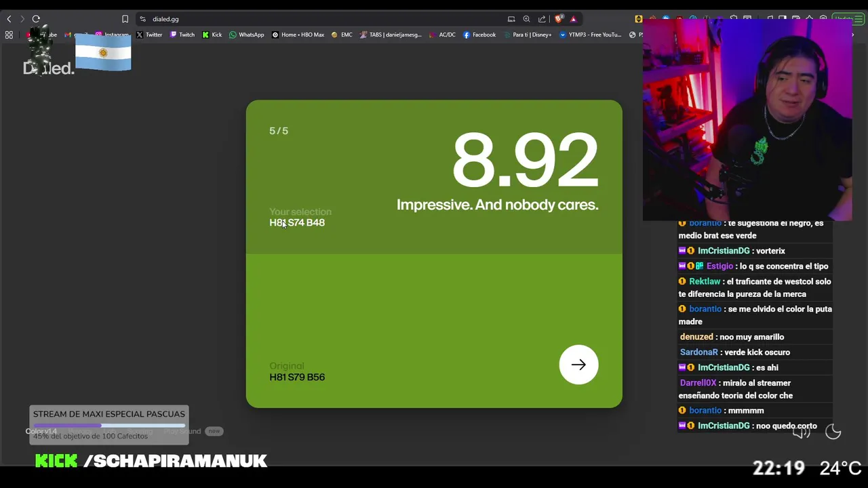Open the Home • HBO Max bookmark
The width and height of the screenshot is (868, 488).
(298, 35)
